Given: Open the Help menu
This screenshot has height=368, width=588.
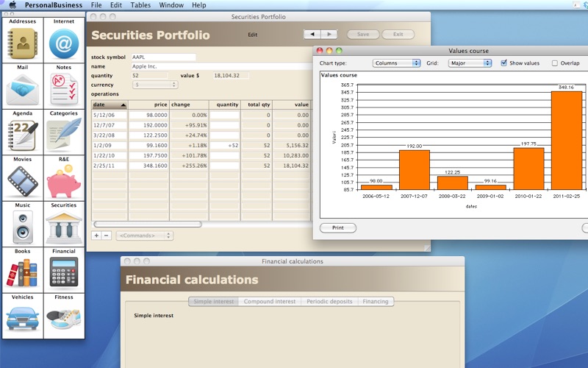Looking at the screenshot, I should click(198, 5).
